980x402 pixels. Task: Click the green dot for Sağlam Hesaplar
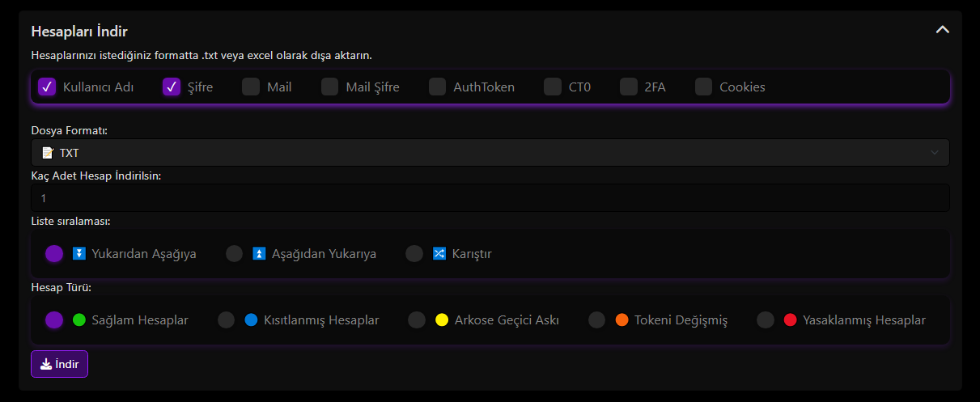click(79, 319)
